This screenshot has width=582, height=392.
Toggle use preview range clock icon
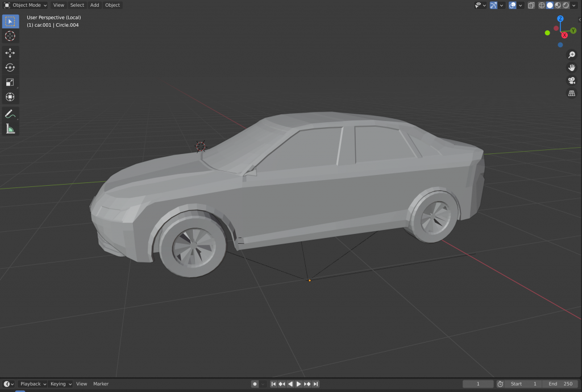click(x=500, y=384)
